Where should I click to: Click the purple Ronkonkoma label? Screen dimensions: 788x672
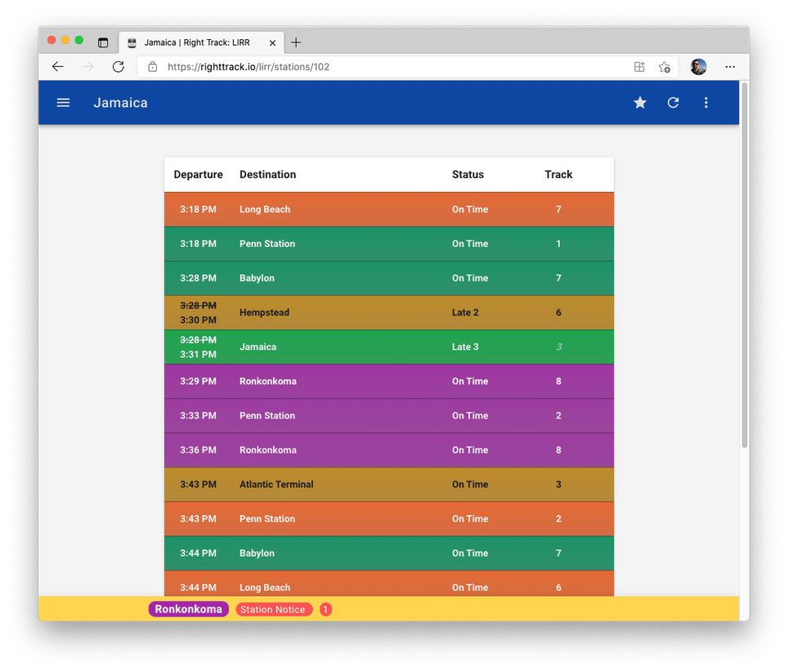(x=188, y=609)
